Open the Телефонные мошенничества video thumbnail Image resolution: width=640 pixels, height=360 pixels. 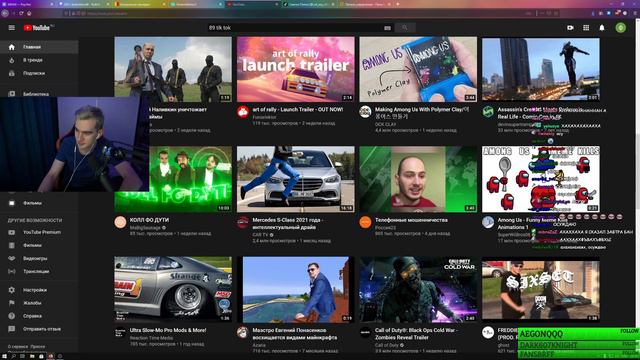pyautogui.click(x=418, y=179)
